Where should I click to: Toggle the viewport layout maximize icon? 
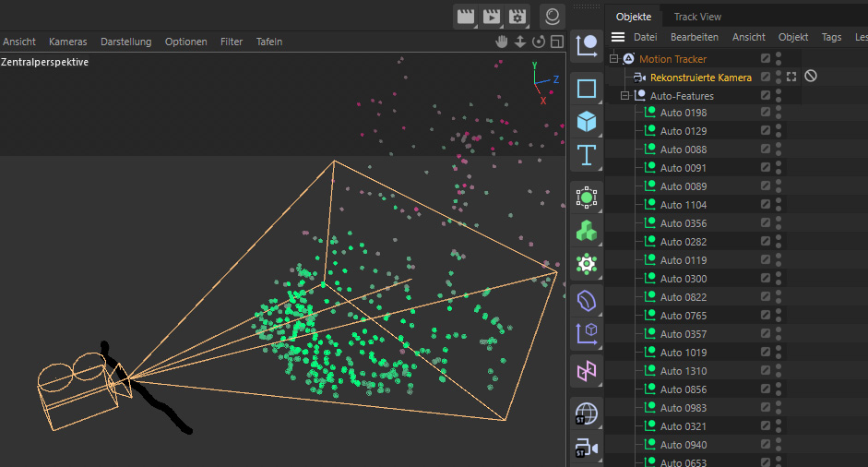(557, 42)
